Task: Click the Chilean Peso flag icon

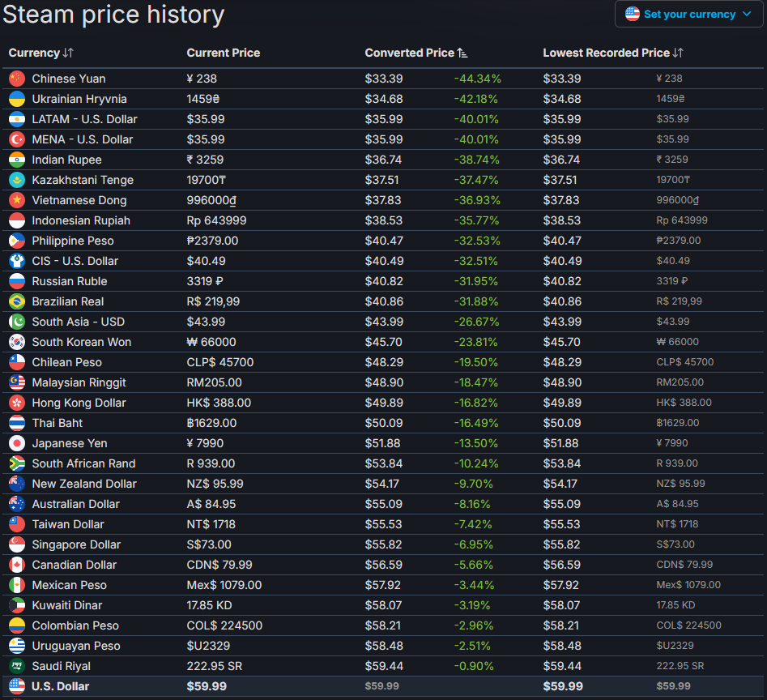Action: click(x=17, y=362)
